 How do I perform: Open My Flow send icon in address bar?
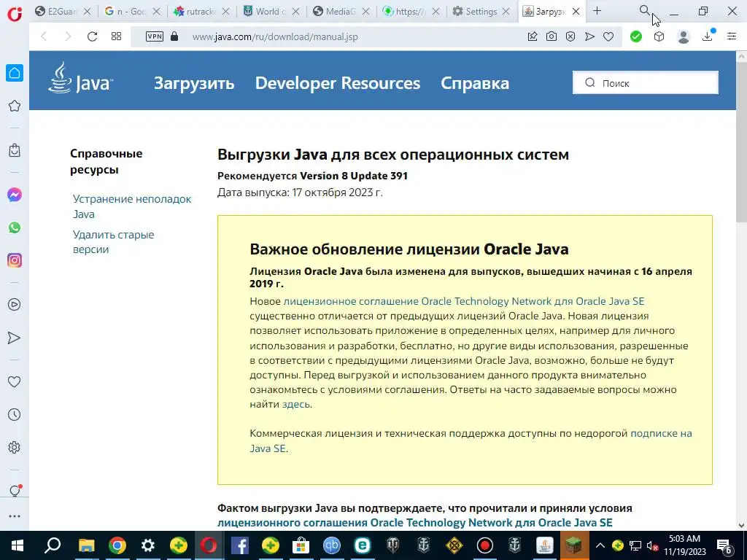[589, 36]
